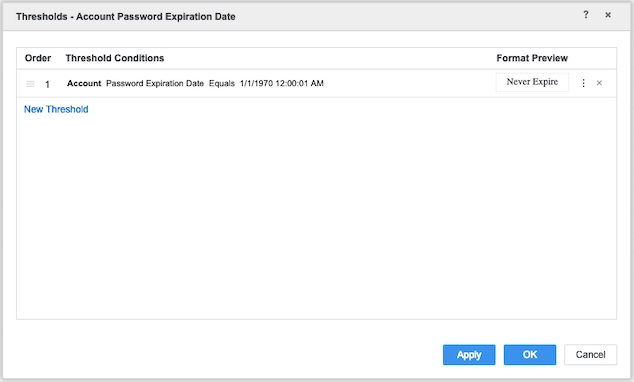Click the Account attribute in the condition

84,83
